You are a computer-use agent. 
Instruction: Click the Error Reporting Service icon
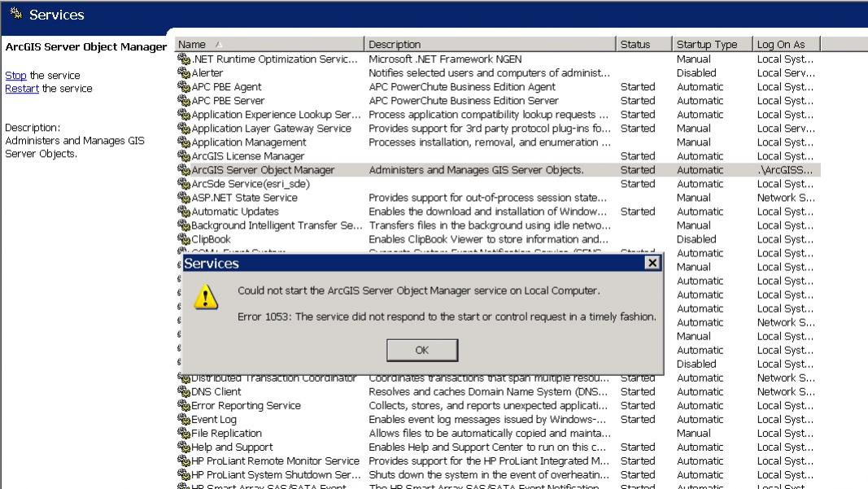click(184, 405)
